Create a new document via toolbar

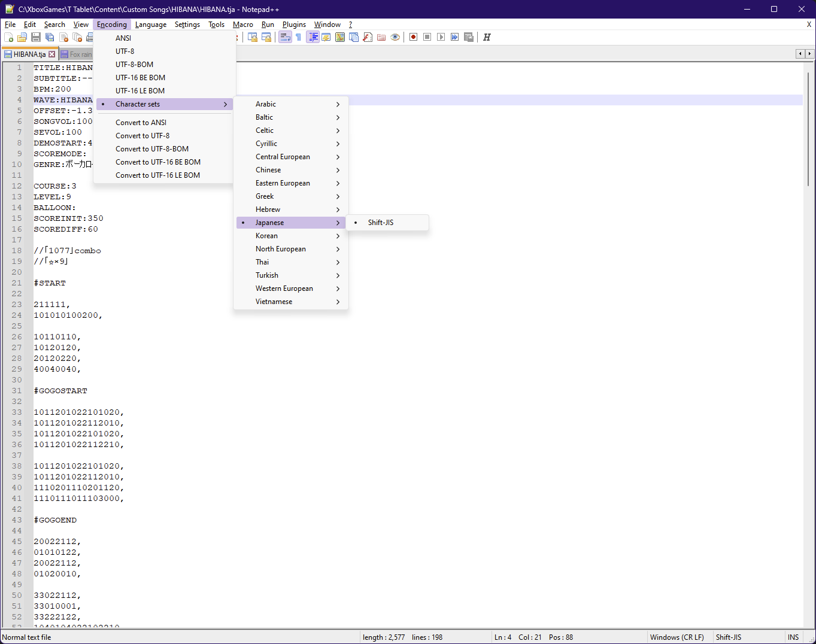click(9, 37)
